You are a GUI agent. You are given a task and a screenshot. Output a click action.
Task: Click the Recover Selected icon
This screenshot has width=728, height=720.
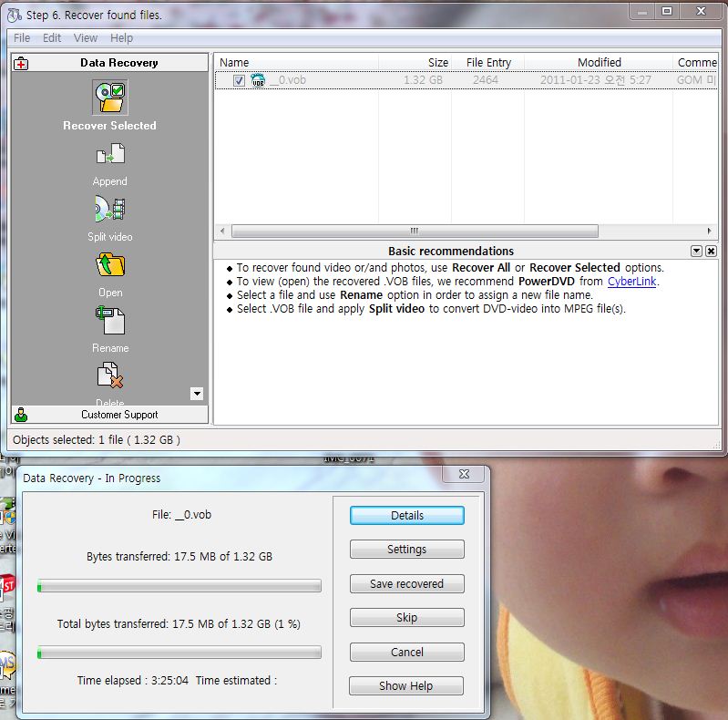tap(110, 98)
